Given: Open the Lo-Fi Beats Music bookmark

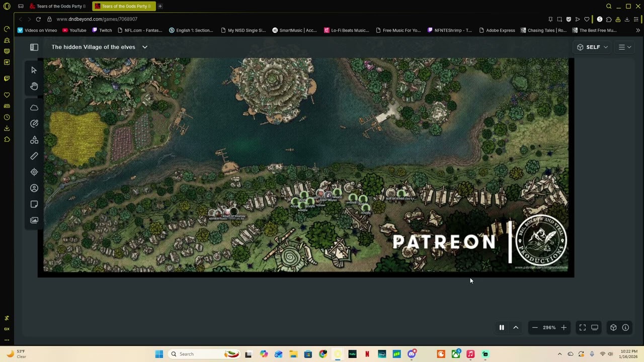Looking at the screenshot, I should [347, 30].
